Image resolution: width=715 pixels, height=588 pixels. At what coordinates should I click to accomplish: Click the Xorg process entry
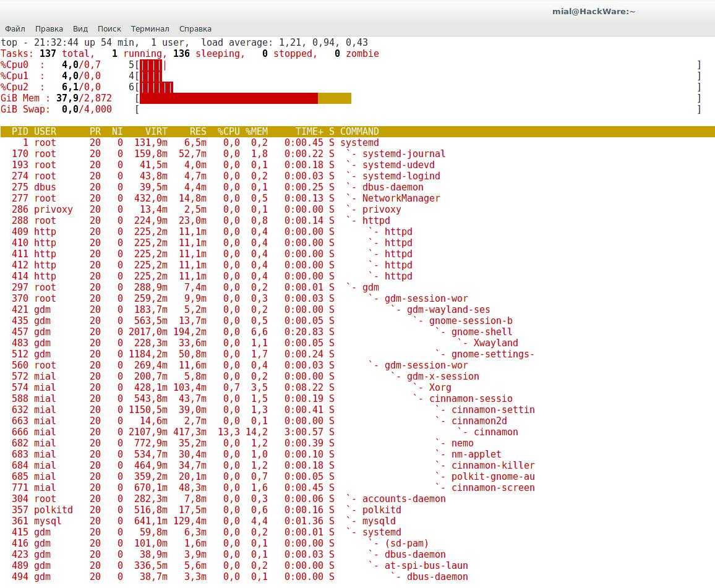point(440,388)
